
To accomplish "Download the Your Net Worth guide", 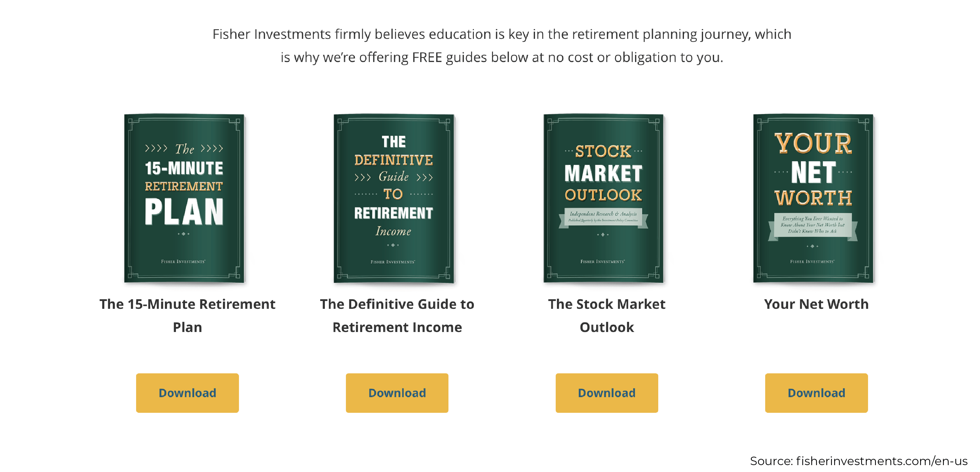I will 816,392.
